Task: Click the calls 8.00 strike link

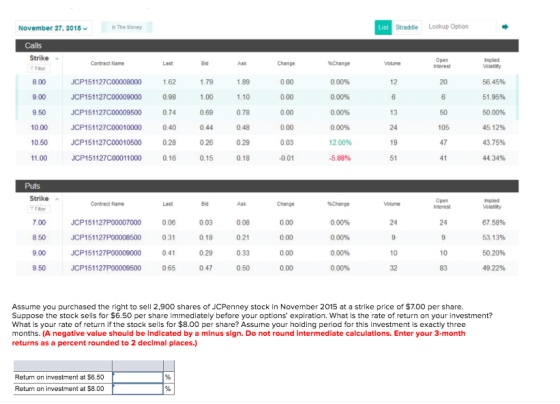Action: tap(39, 82)
